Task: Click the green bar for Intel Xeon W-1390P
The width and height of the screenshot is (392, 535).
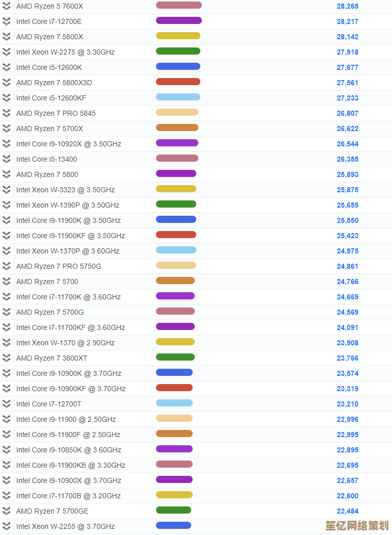Action: click(x=176, y=204)
